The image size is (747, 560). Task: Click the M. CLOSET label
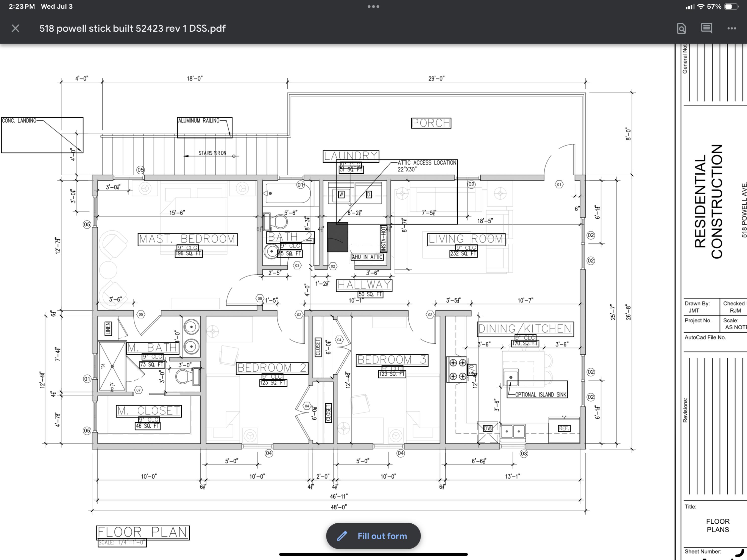(x=149, y=411)
